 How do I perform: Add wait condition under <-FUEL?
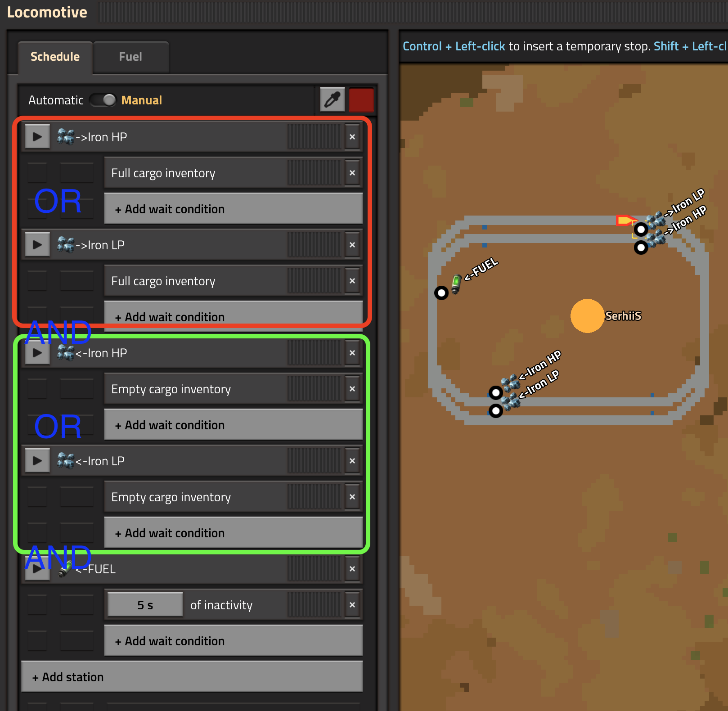tap(234, 641)
